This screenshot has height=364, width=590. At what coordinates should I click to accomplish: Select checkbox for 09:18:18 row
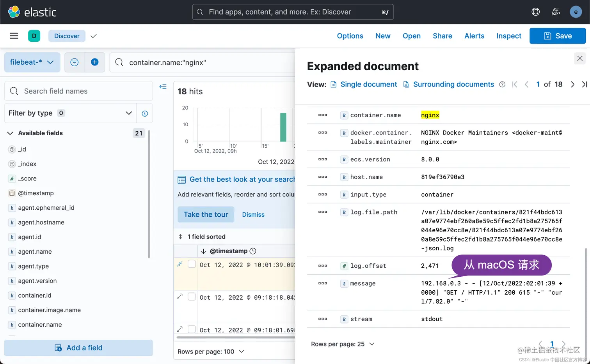pyautogui.click(x=192, y=297)
